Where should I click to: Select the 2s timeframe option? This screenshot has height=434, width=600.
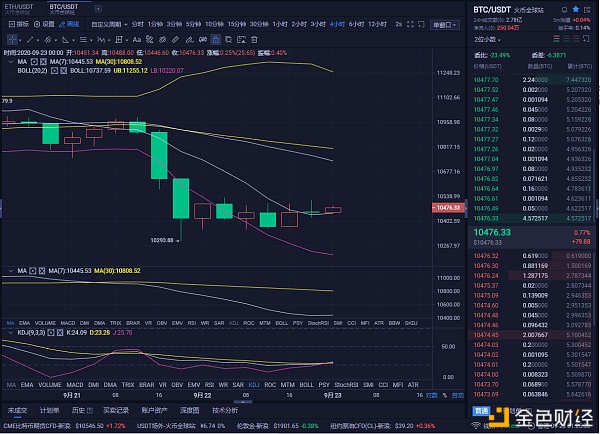point(399,24)
